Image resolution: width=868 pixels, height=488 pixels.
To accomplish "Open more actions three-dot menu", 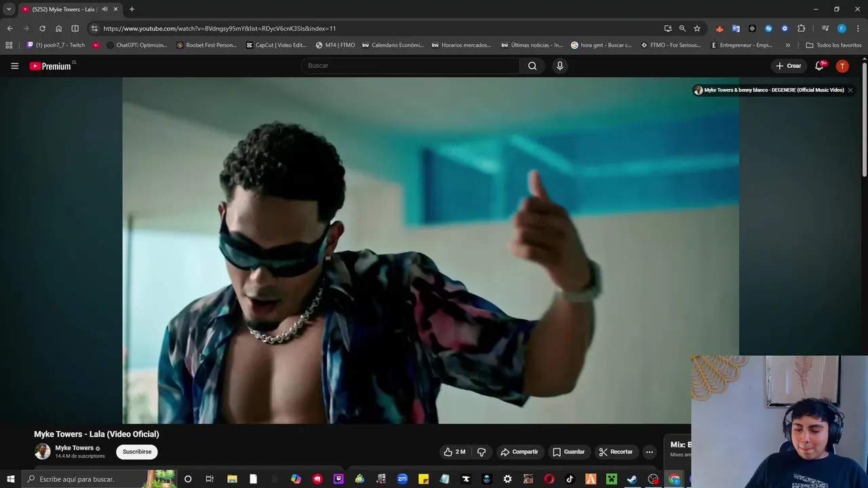I will coord(649,452).
